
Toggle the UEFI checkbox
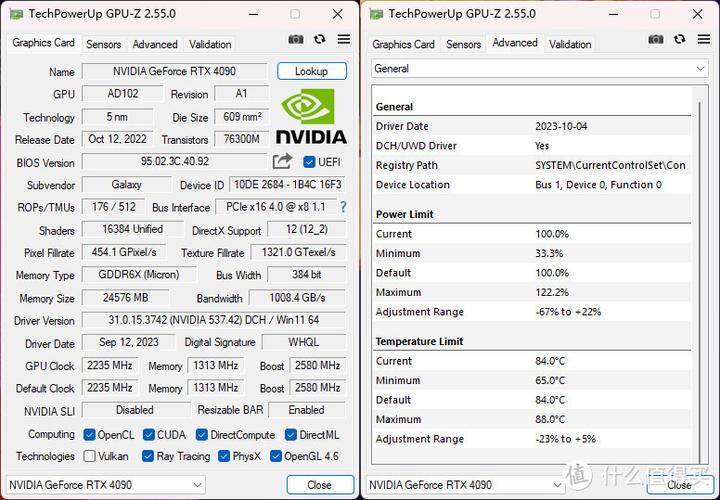(309, 162)
